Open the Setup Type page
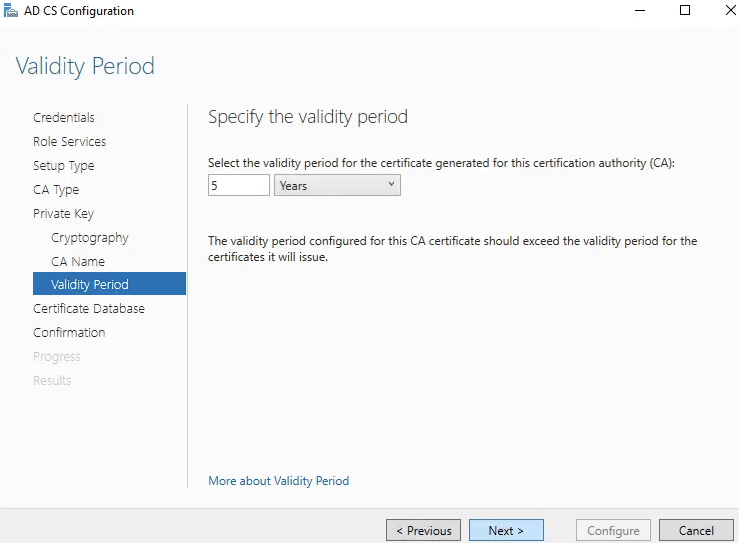Viewport: 739px width, 543px height. click(64, 165)
